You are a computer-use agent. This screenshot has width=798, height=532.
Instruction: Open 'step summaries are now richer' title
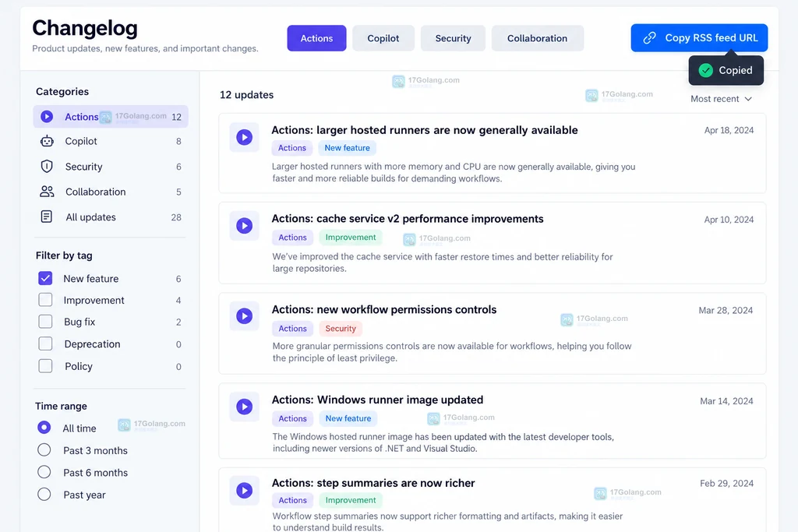pos(373,483)
